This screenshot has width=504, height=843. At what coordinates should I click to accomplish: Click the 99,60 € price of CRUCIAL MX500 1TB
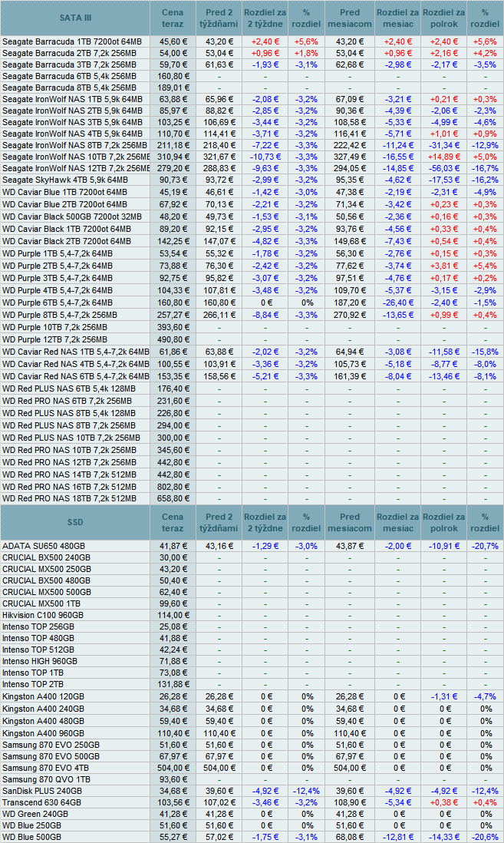pos(175,604)
